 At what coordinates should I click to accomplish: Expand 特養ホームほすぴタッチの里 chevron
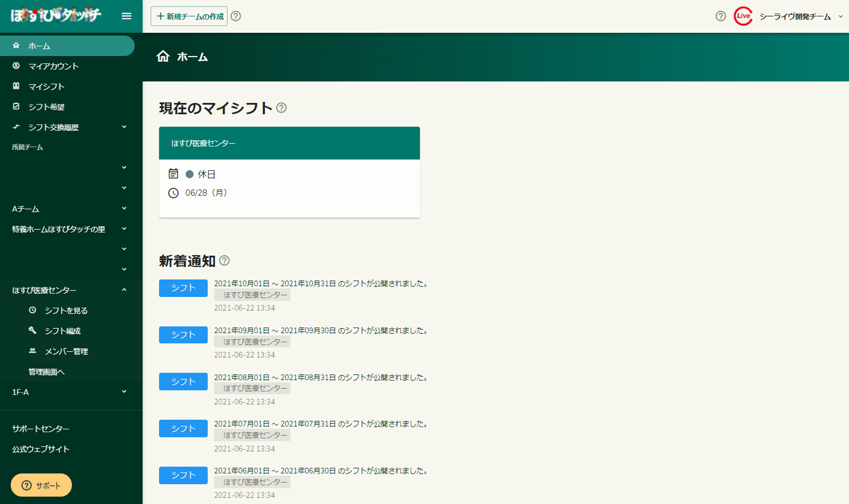[x=124, y=229]
